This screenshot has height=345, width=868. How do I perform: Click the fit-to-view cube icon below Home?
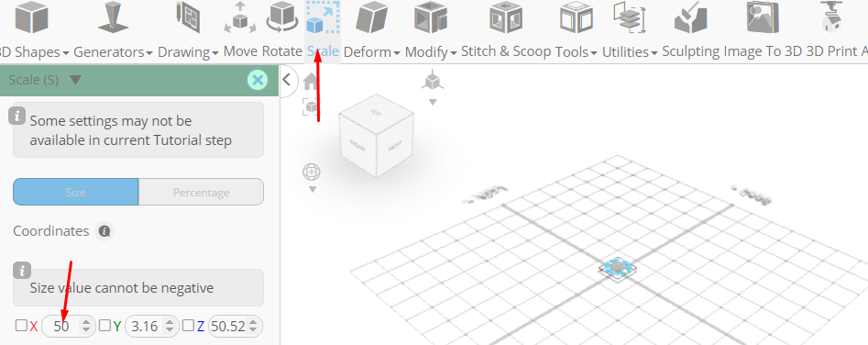pos(310,106)
